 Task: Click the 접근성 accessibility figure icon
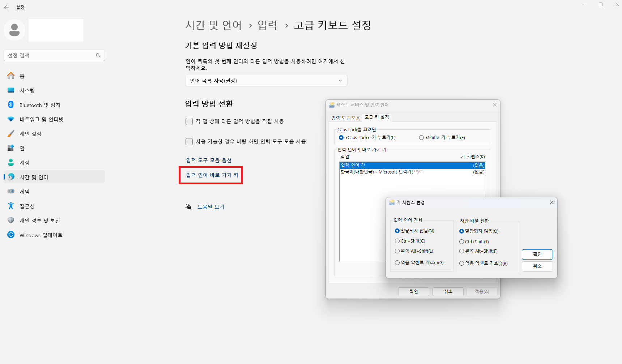pos(11,206)
